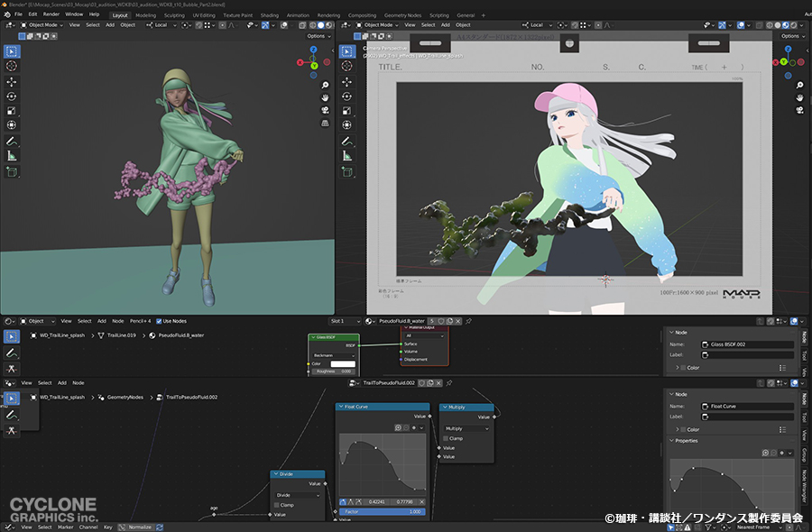Select the Cursor tool in left viewport
The image size is (812, 532).
[12, 66]
